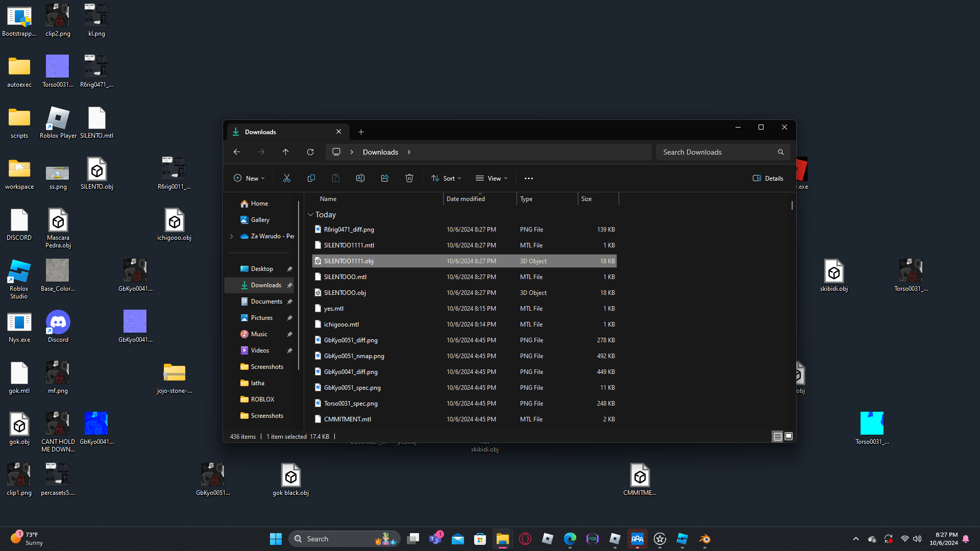The height and width of the screenshot is (551, 980).
Task: Click the Delete trash icon
Action: pos(409,178)
